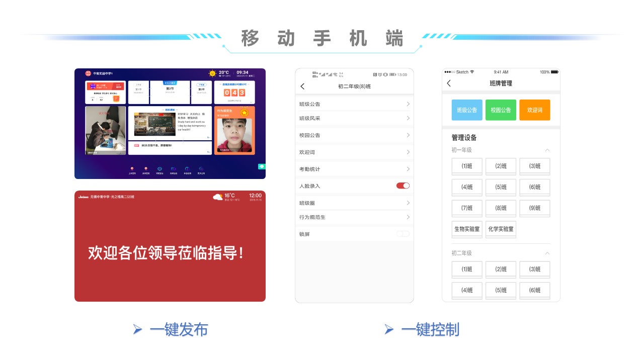This screenshot has width=644, height=362.
Task: Select the 生物实验室 device
Action: 467,229
